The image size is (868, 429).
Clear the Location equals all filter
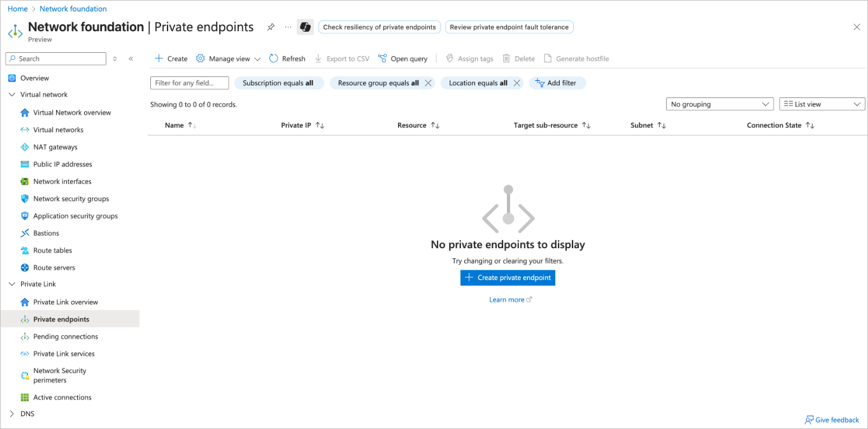tap(516, 83)
